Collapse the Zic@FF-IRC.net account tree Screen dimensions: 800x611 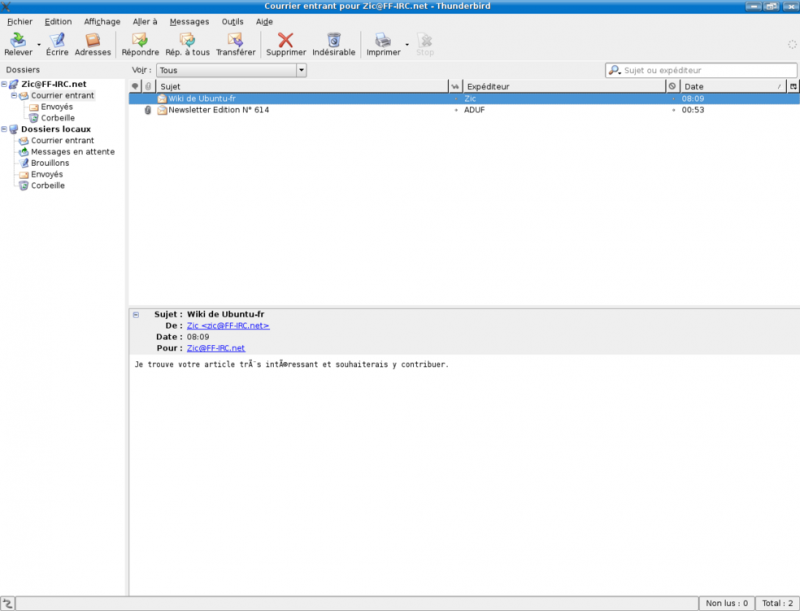coord(4,84)
